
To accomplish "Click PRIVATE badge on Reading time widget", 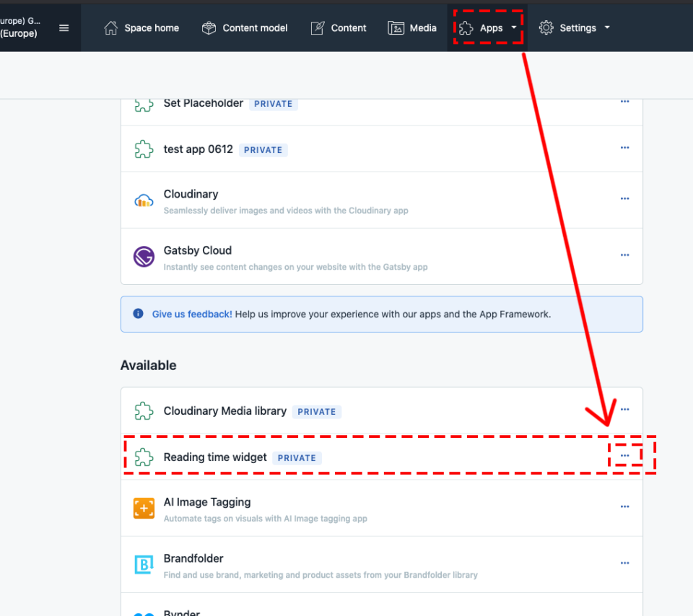I will 297,458.
